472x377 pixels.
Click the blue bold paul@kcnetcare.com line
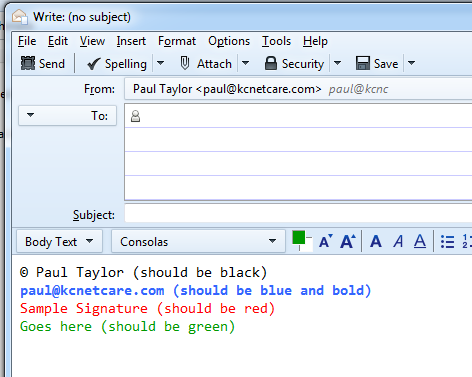196,290
